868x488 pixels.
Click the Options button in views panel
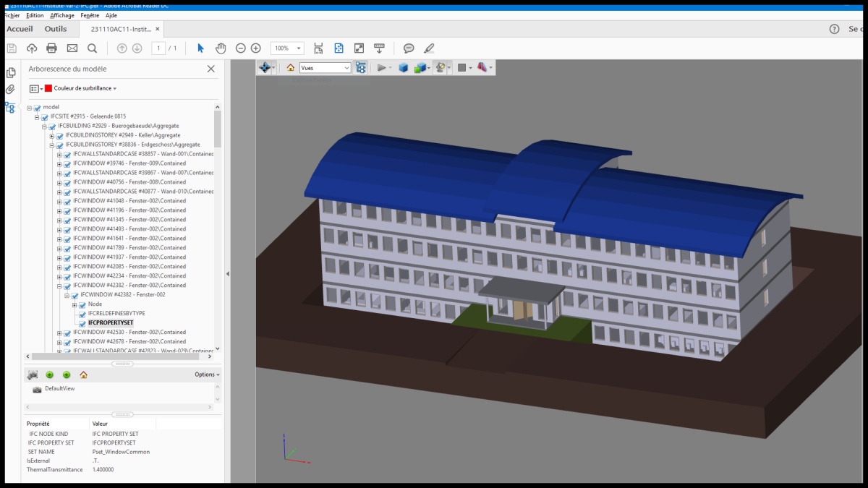(207, 374)
